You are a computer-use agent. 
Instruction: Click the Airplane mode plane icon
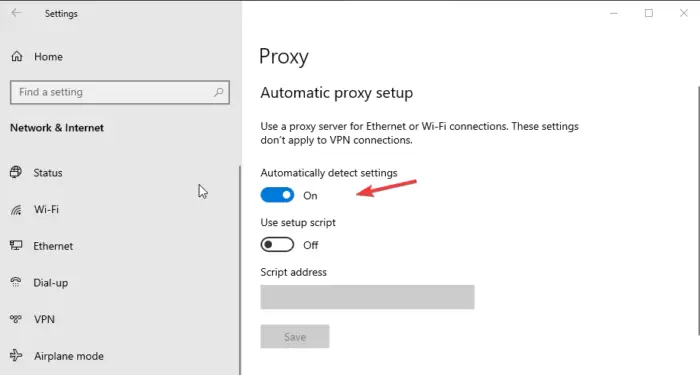point(16,355)
